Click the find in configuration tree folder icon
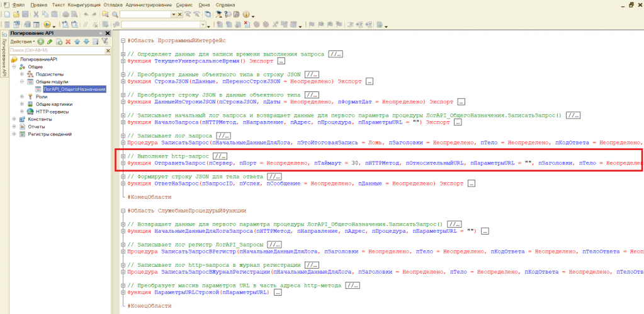644x314 pixels. coord(105,15)
